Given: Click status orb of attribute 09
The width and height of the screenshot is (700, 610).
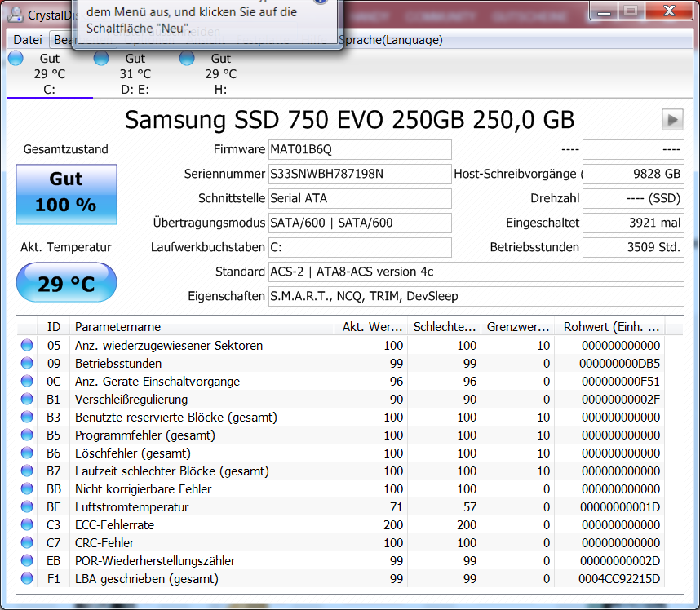Looking at the screenshot, I should click(x=27, y=363).
